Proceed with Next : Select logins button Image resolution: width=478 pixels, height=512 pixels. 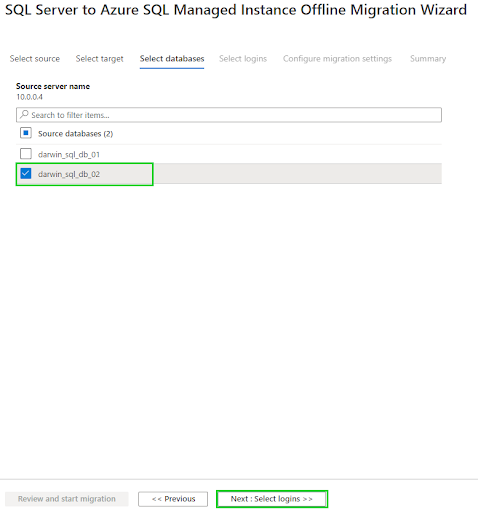point(272,499)
